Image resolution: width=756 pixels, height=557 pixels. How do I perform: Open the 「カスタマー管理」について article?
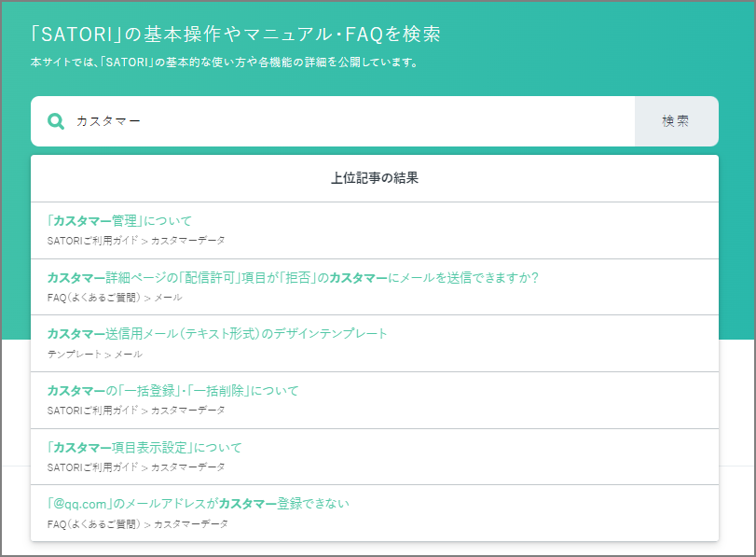tap(119, 221)
